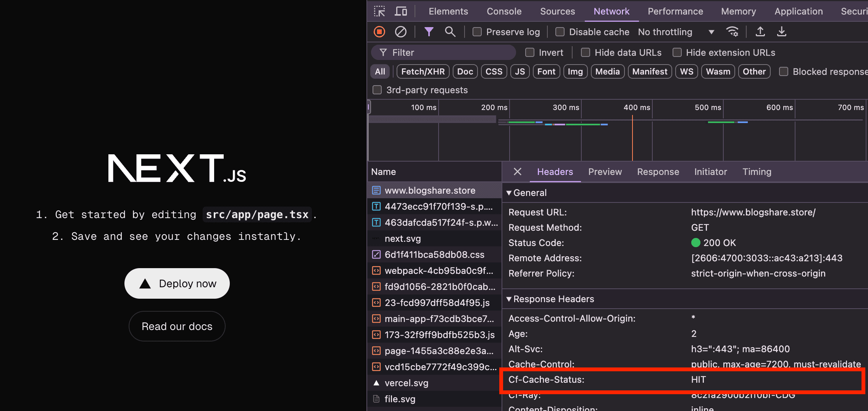The width and height of the screenshot is (868, 411).
Task: Export HAR file download icon
Action: coord(781,32)
